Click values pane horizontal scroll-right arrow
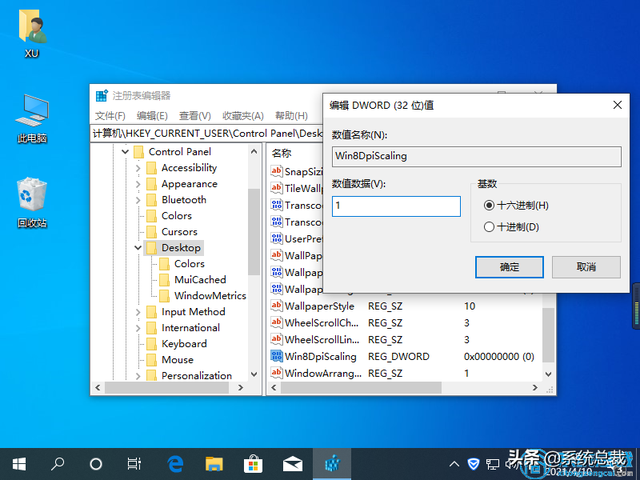The image size is (640, 480). [x=535, y=388]
